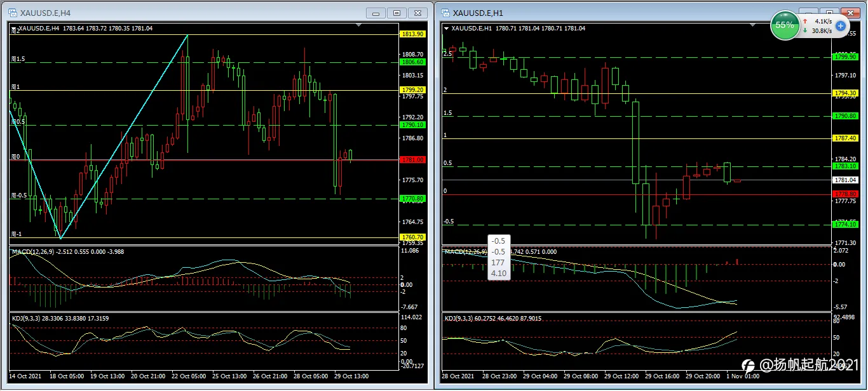Click the red upload speed arrow

[x=805, y=21]
